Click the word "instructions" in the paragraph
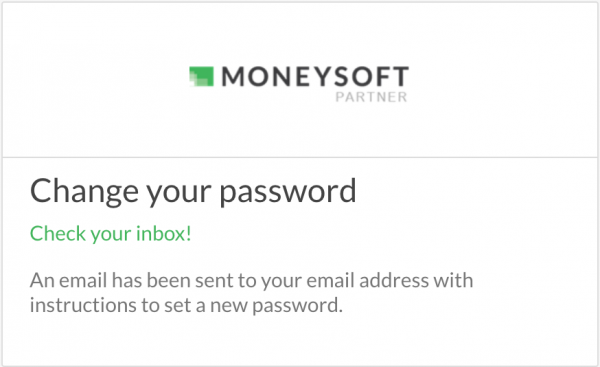 (x=83, y=305)
